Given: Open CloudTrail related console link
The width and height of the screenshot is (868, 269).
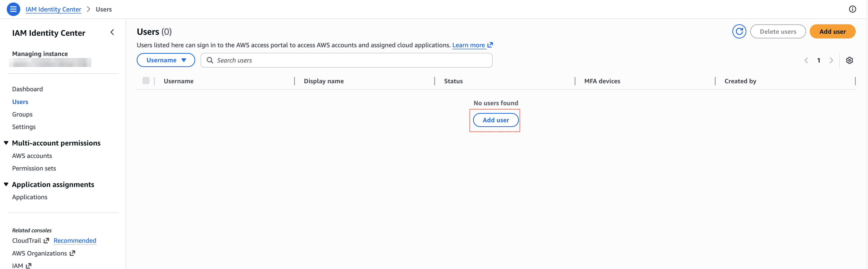Looking at the screenshot, I should tap(27, 240).
